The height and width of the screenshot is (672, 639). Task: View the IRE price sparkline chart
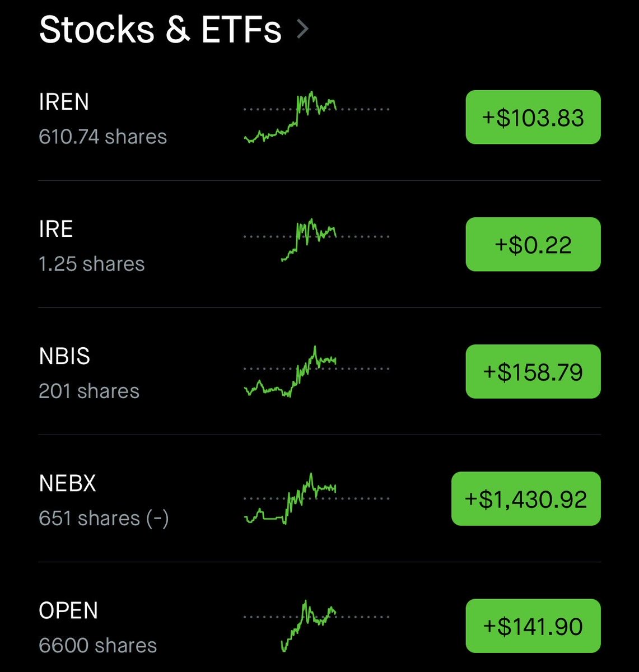click(x=316, y=240)
